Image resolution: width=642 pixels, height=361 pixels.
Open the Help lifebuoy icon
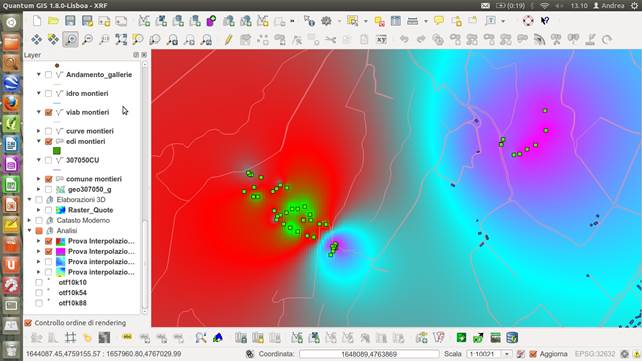[528, 20]
